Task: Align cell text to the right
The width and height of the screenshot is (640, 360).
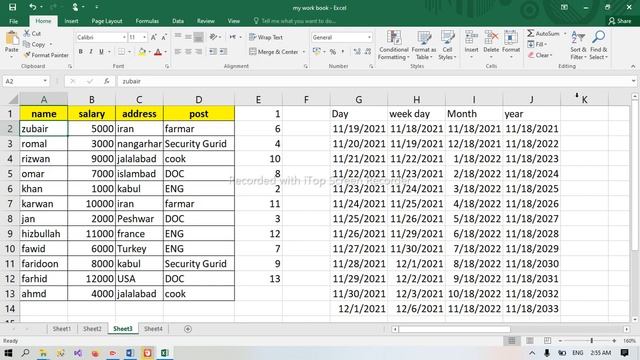Action: (198, 52)
